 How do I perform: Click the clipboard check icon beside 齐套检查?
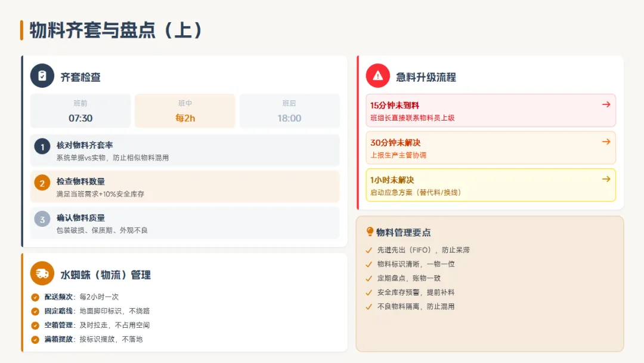point(42,76)
